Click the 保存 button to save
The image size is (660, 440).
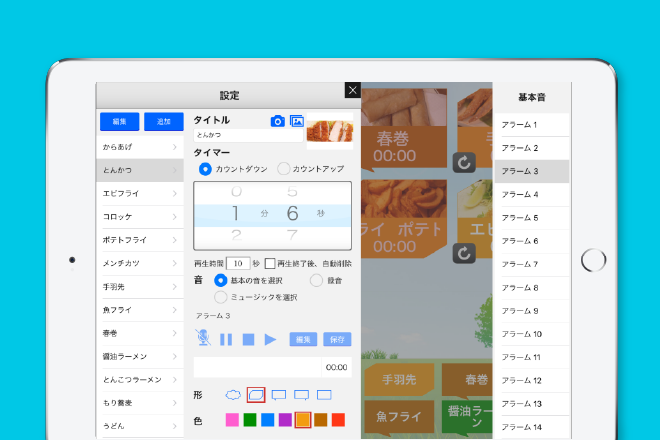point(337,339)
